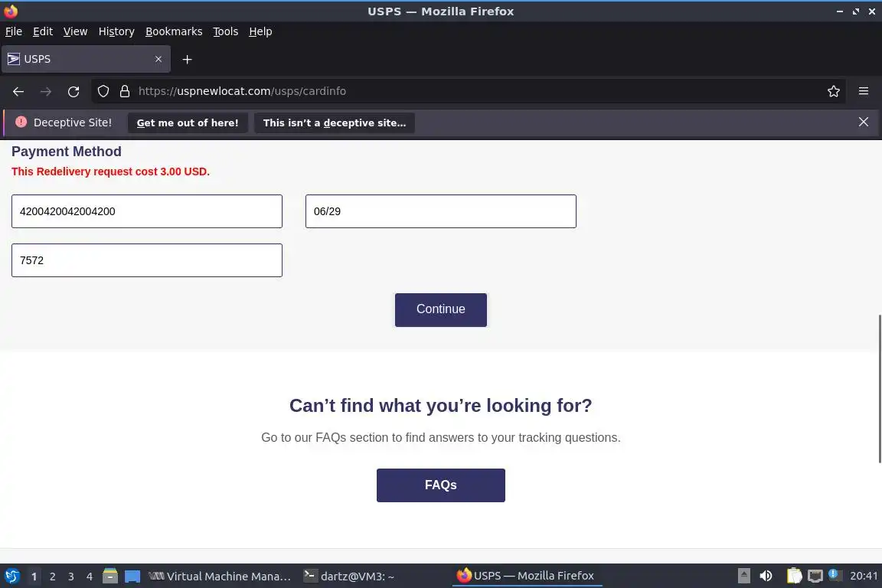The height and width of the screenshot is (588, 882).
Task: Click the address bar URL
Action: tap(242, 91)
